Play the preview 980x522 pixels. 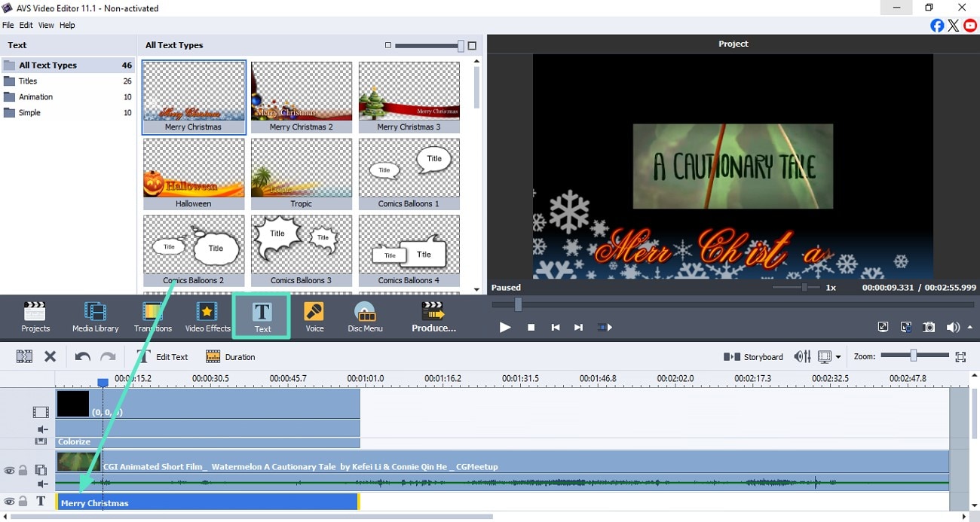coord(505,327)
